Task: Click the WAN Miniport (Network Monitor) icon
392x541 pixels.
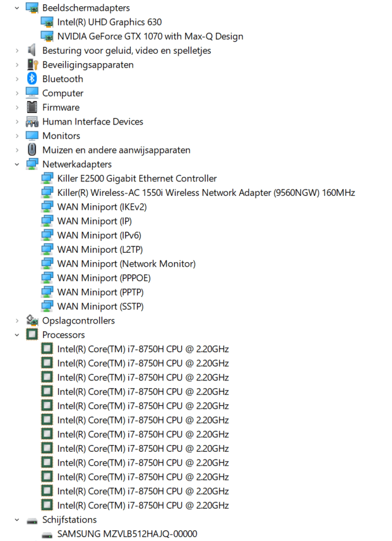Action: (x=47, y=264)
